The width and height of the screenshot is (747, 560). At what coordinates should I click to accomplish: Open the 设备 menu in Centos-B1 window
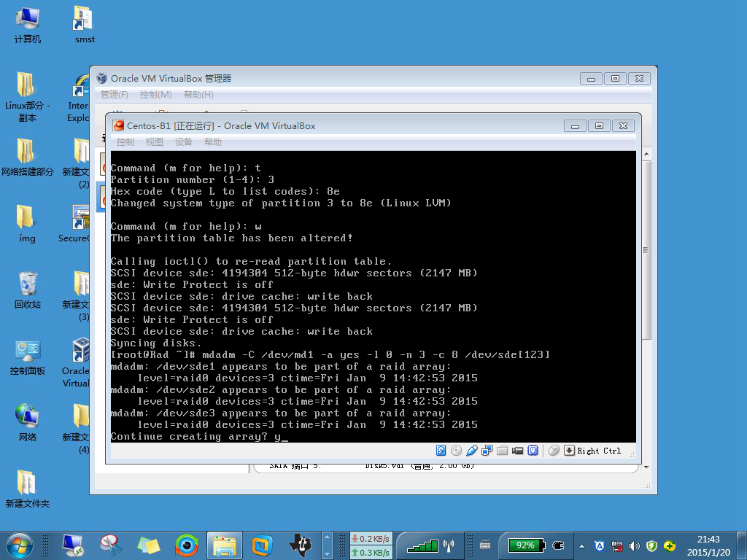[x=183, y=142]
